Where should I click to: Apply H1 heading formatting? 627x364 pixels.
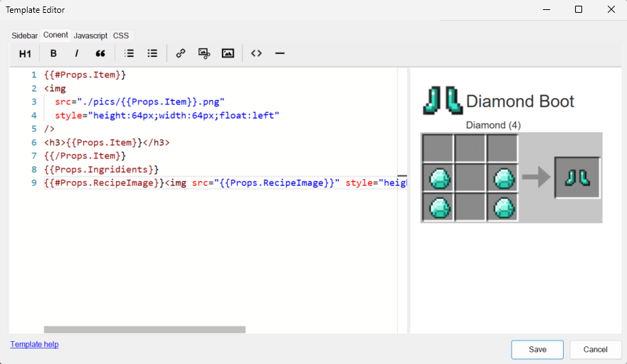[25, 53]
